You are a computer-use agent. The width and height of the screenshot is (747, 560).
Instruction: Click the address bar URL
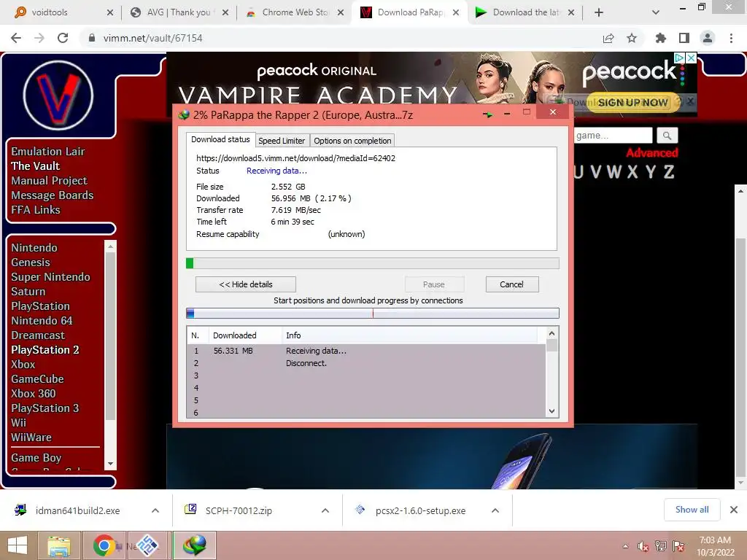[x=153, y=38]
